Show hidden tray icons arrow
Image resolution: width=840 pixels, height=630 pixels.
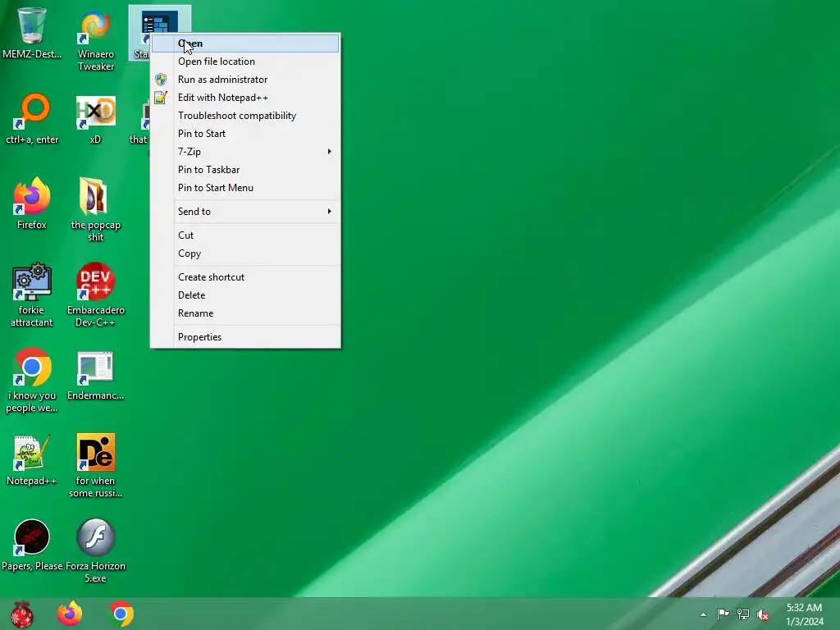[703, 614]
